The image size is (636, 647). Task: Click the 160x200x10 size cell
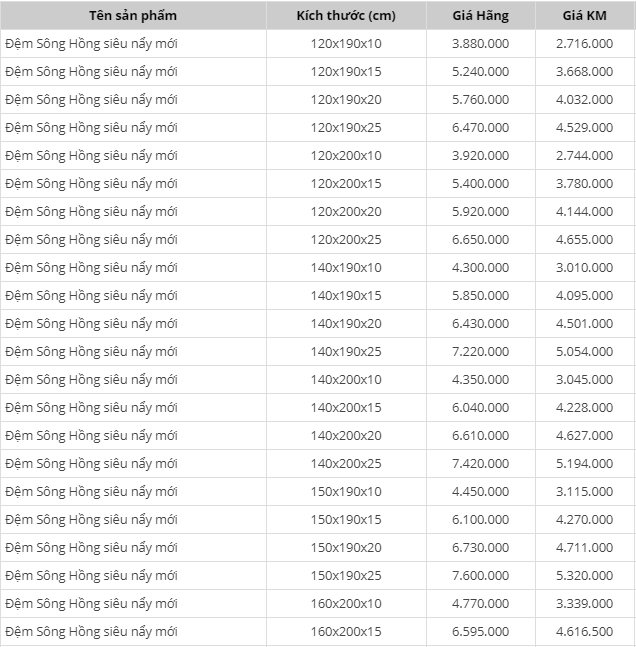point(346,604)
